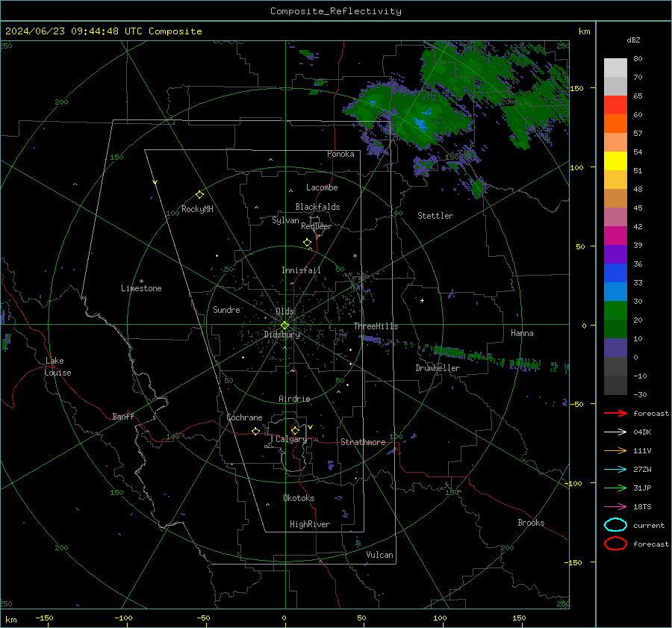The width and height of the screenshot is (672, 628).
Task: Click the Hanna town label
Action: (522, 333)
